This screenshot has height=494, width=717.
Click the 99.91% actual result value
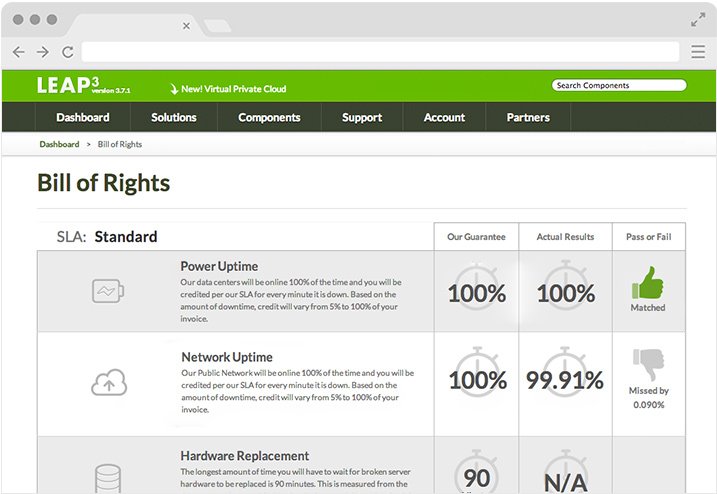point(565,380)
